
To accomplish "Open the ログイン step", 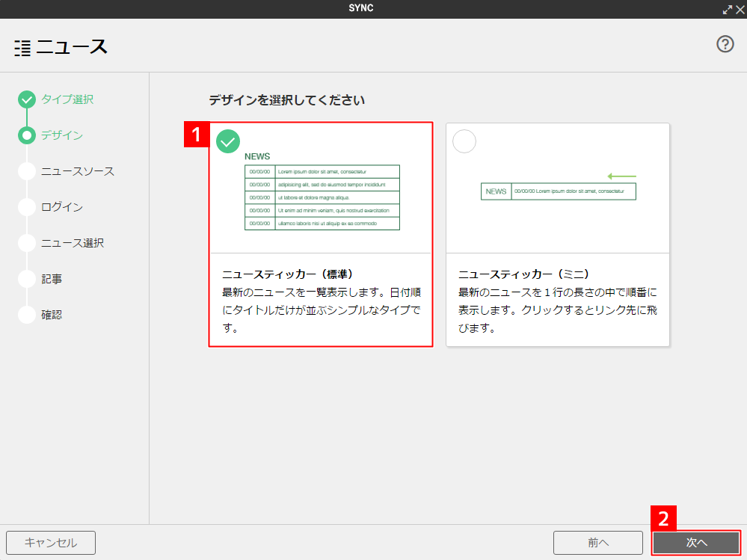I will [62, 207].
